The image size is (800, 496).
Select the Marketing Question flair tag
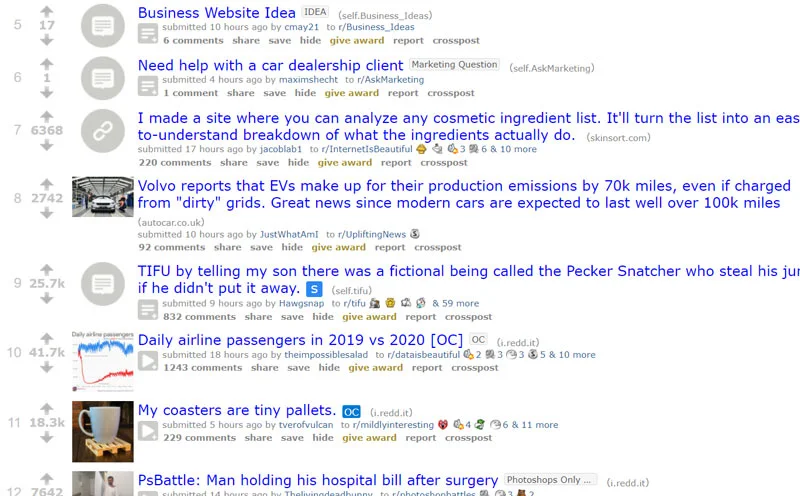tap(454, 65)
